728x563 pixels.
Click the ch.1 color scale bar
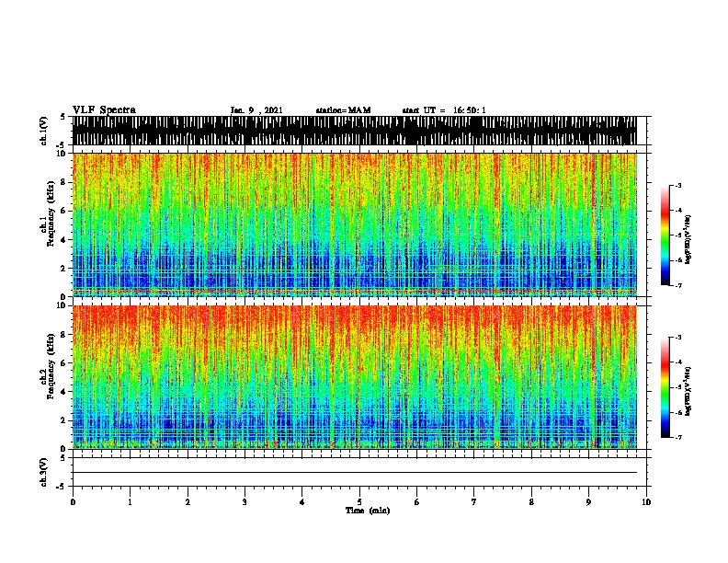click(665, 236)
